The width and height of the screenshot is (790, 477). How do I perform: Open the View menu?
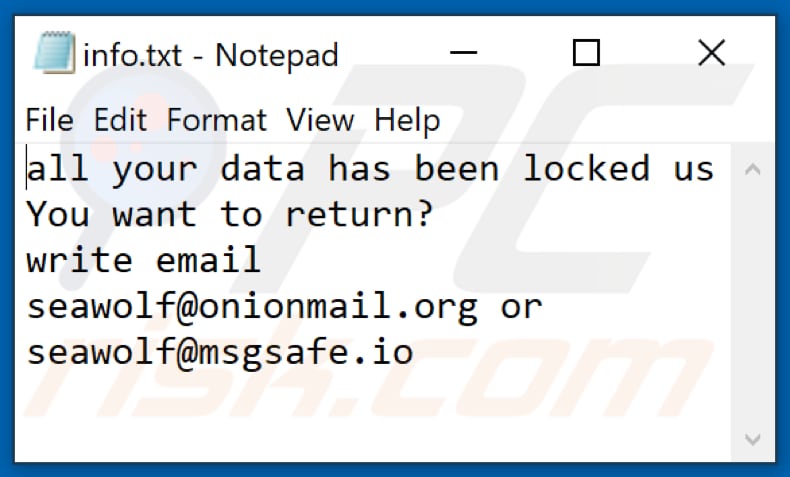point(320,121)
